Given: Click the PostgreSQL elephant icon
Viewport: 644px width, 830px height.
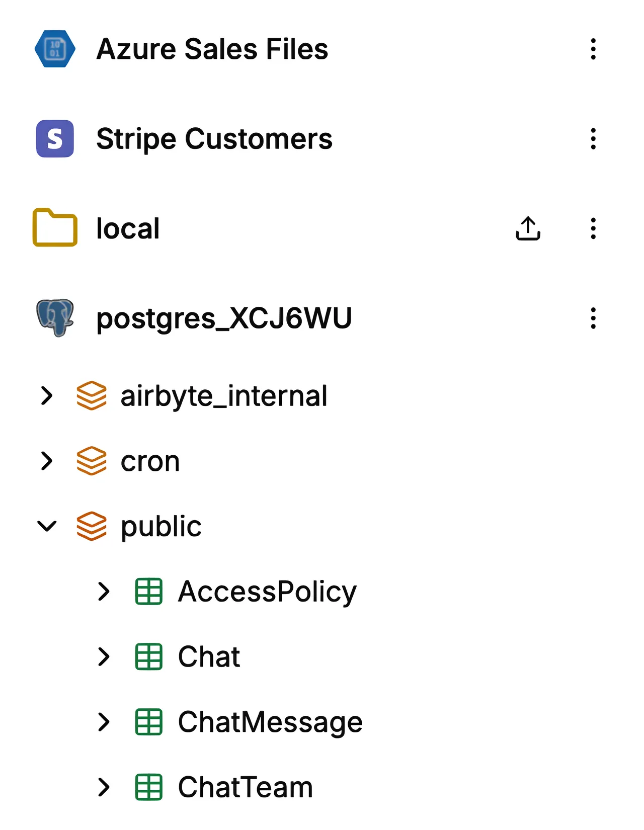Looking at the screenshot, I should coord(55,318).
